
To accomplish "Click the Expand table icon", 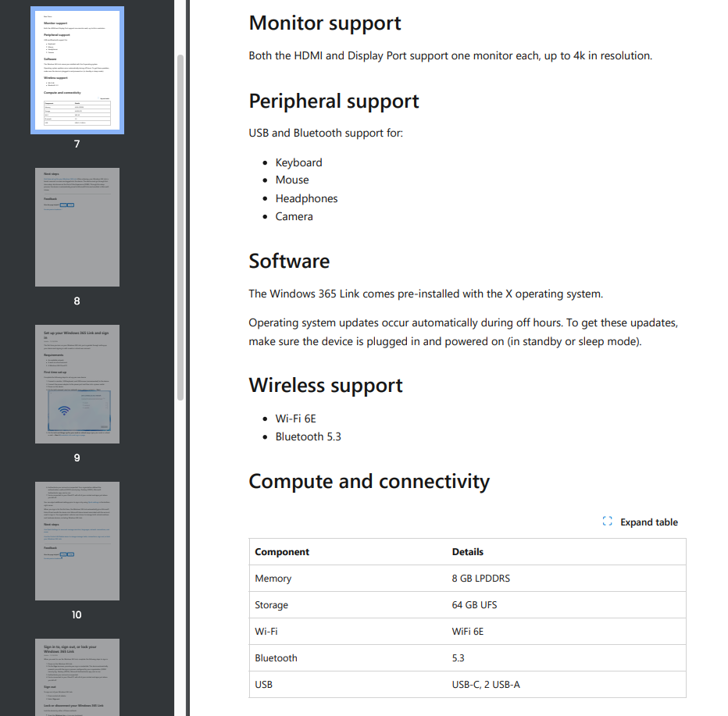I will tap(607, 522).
